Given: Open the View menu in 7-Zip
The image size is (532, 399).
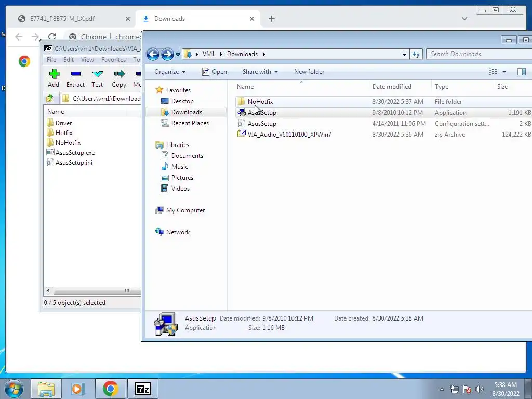Looking at the screenshot, I should click(x=87, y=60).
